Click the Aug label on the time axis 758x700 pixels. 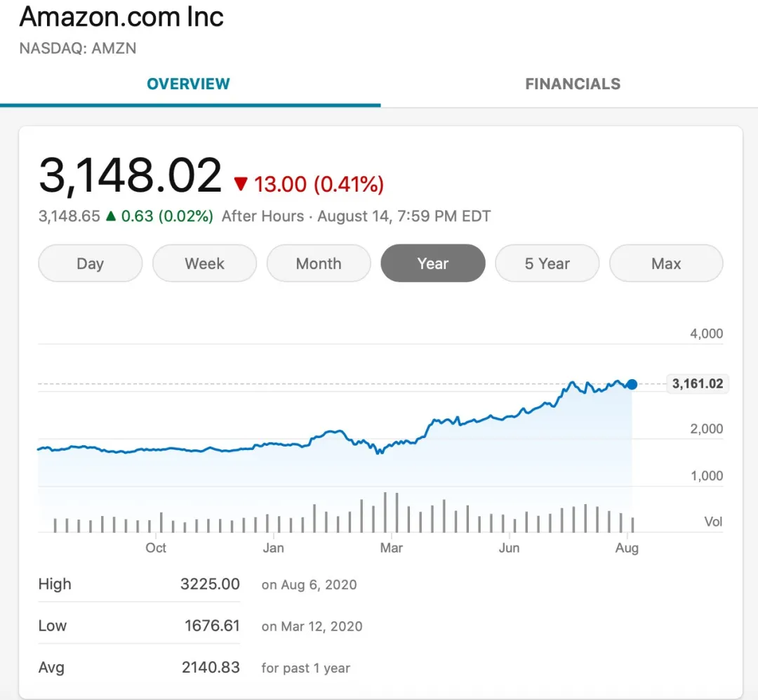627,548
